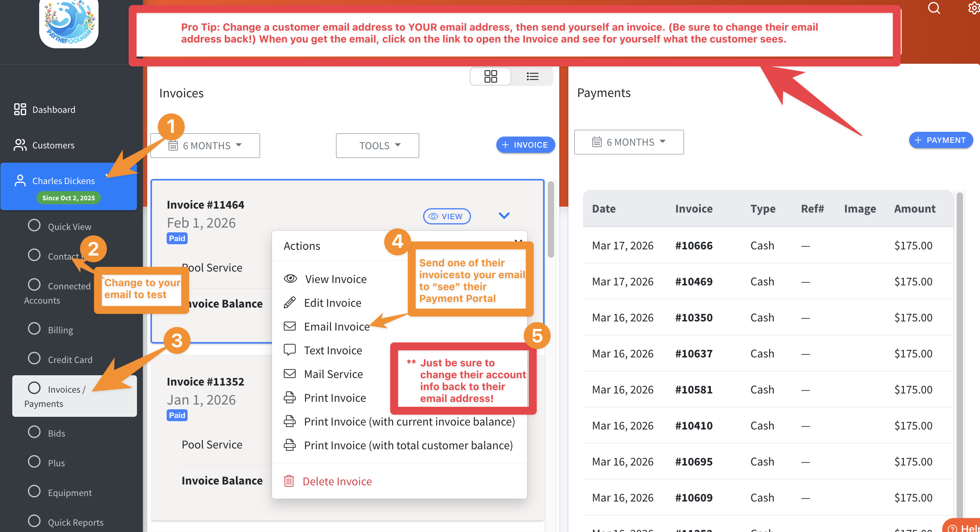Viewport: 980px width, 532px height.
Task: Select the Equipment radio option
Action: pos(34,492)
